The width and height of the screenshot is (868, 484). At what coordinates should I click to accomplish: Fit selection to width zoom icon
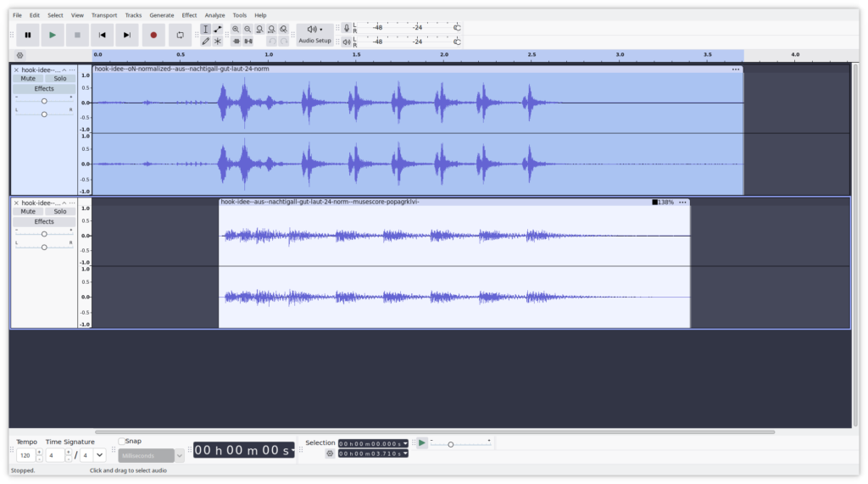[x=259, y=30]
